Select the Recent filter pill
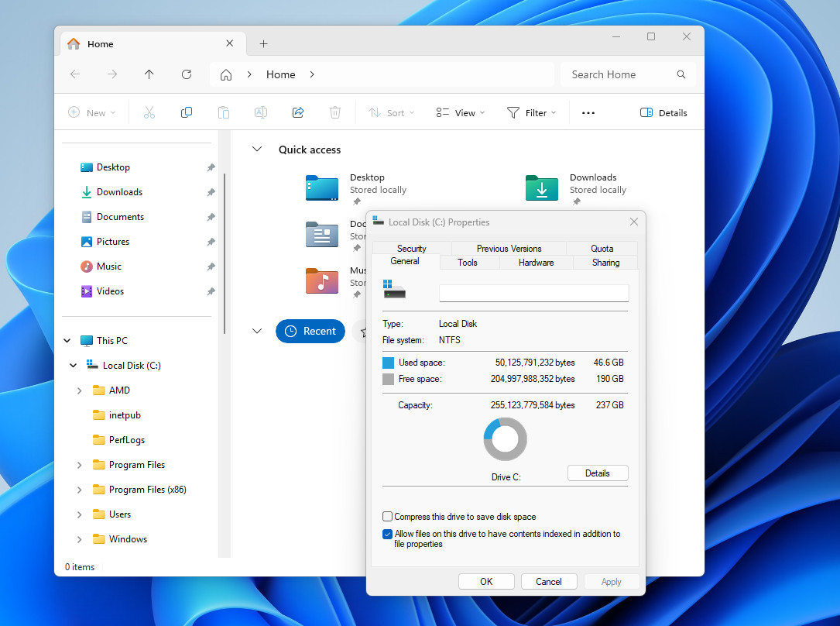The image size is (840, 626). coord(310,331)
